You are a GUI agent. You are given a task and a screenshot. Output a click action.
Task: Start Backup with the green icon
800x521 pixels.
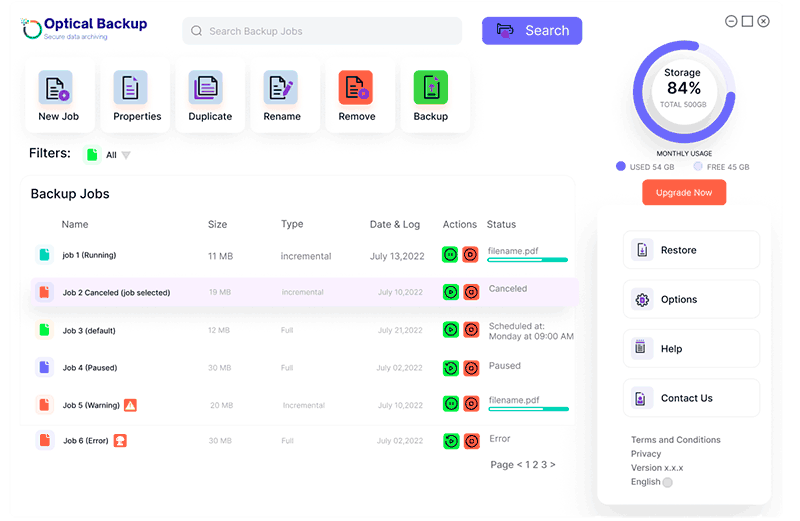pyautogui.click(x=431, y=88)
